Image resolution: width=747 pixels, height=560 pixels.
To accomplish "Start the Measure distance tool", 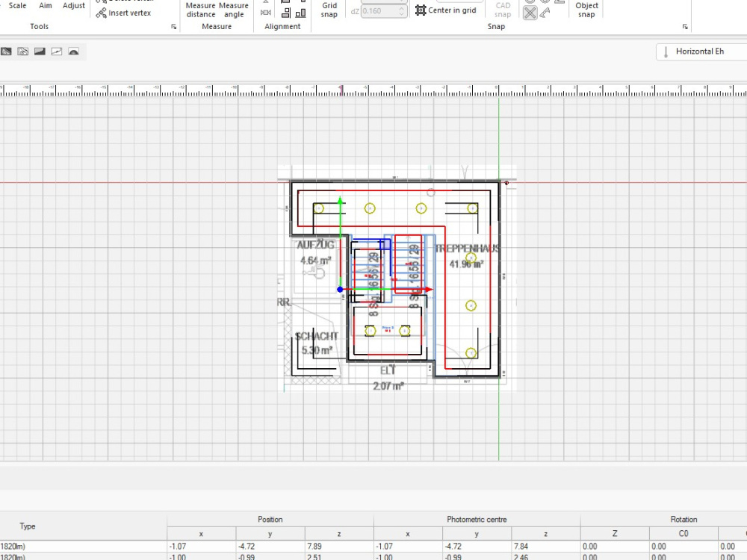I will click(x=200, y=10).
